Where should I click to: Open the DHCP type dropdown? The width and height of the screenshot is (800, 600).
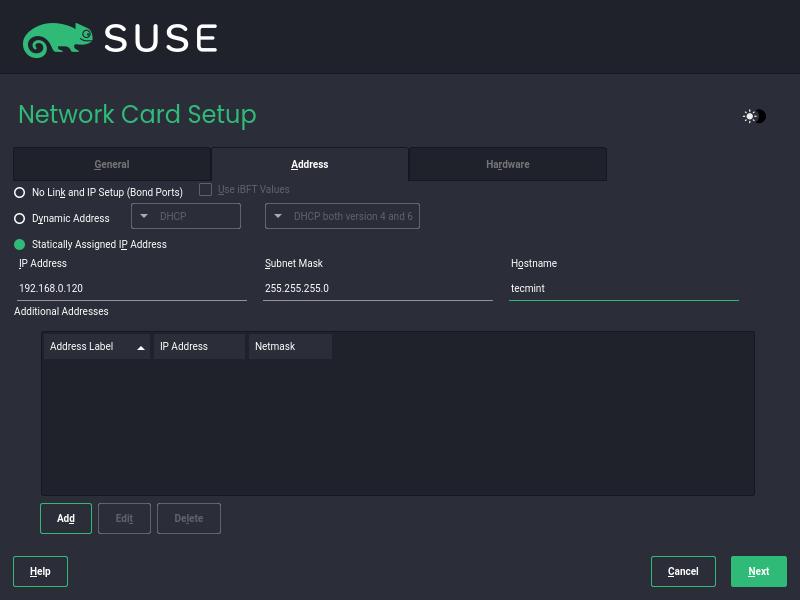186,216
